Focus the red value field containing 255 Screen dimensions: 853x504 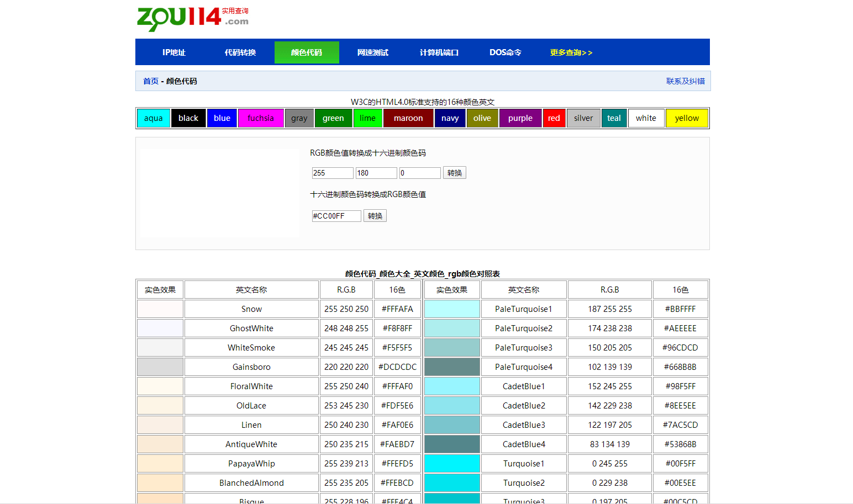click(x=333, y=173)
